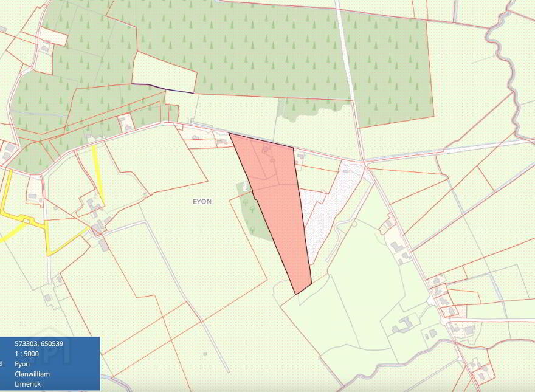
Task: Click the purple boundary line near the forest
Action: point(163,88)
